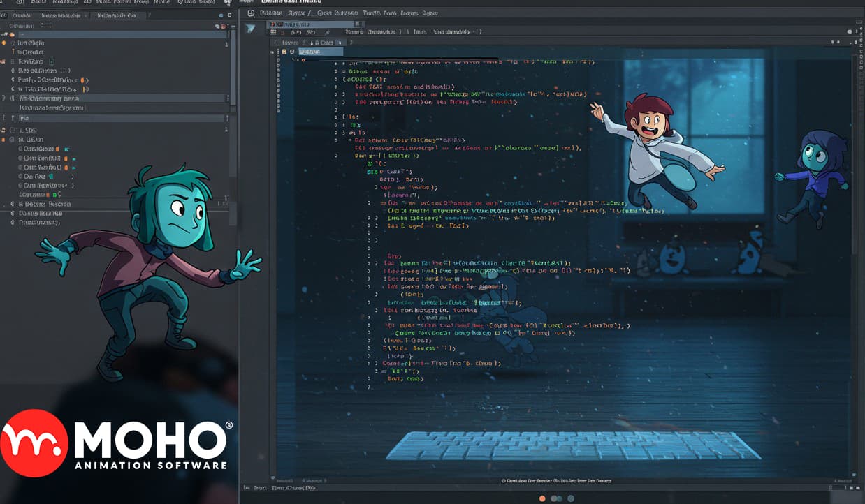Viewport: 865px width, 504px height.
Task: Select the light-blue arrow tool beside the editor
Action: pyautogui.click(x=250, y=29)
